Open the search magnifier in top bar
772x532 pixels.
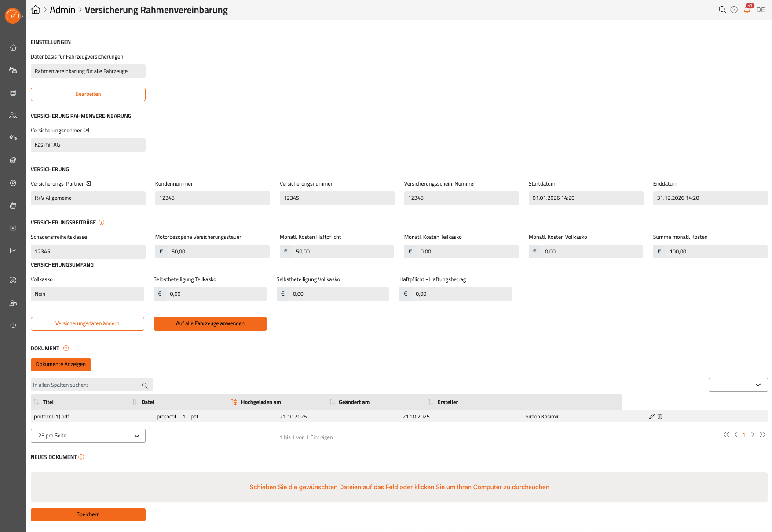[722, 10]
